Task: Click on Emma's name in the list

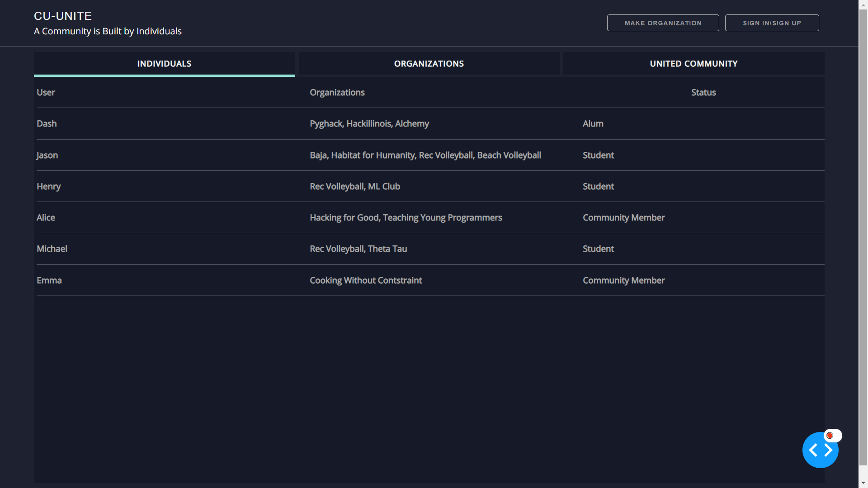Action: (49, 280)
